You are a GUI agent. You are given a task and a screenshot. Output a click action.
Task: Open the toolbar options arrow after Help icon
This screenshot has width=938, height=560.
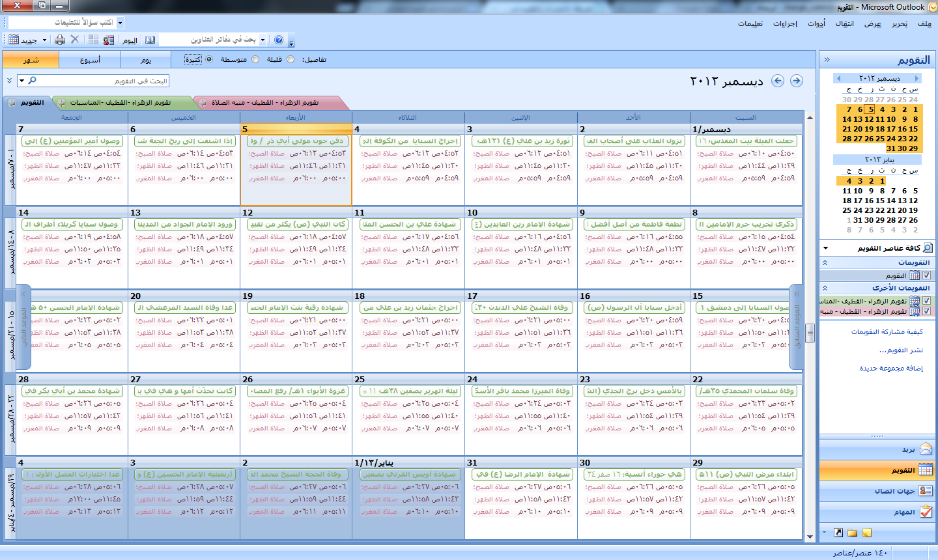pos(291,42)
